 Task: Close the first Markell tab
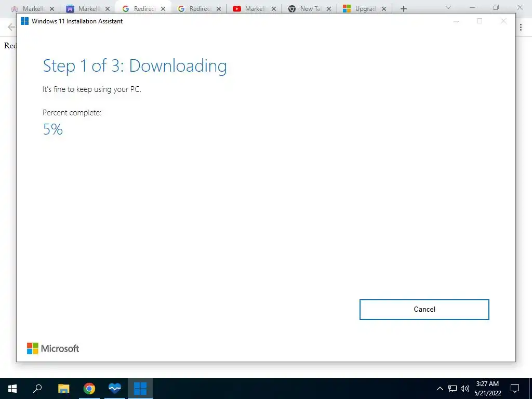tap(52, 9)
